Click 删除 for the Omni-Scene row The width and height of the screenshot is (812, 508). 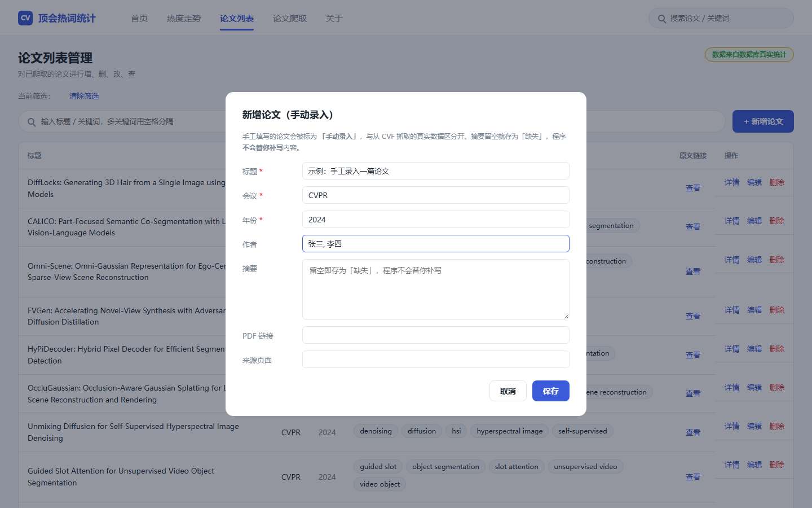(777, 260)
